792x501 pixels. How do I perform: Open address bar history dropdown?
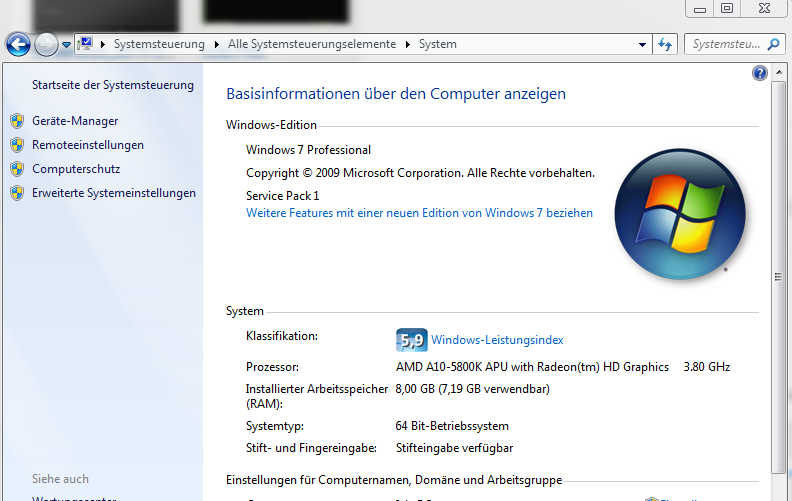pyautogui.click(x=642, y=44)
